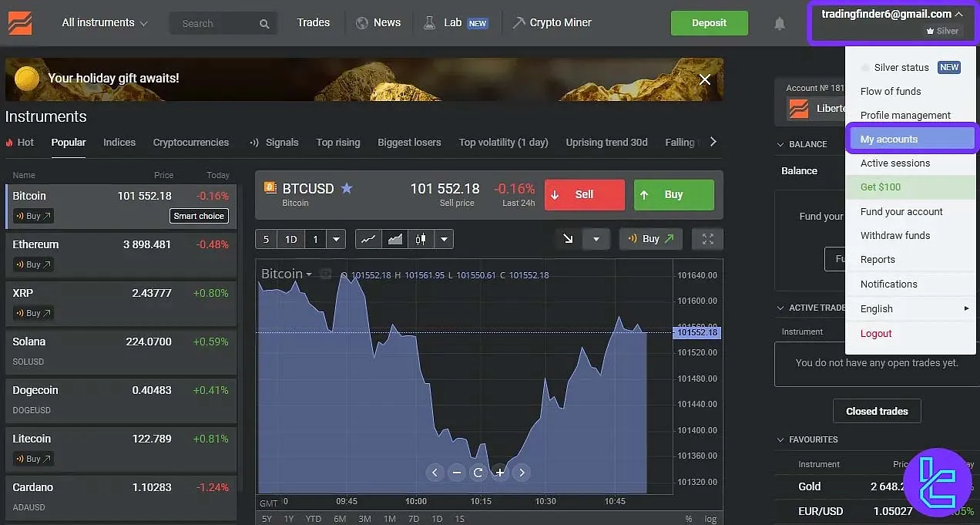Open the chart timeframe dropdown arrow

tap(335, 239)
